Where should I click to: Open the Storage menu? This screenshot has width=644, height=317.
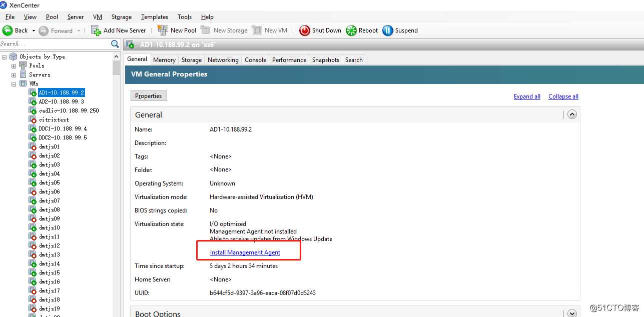pos(122,17)
